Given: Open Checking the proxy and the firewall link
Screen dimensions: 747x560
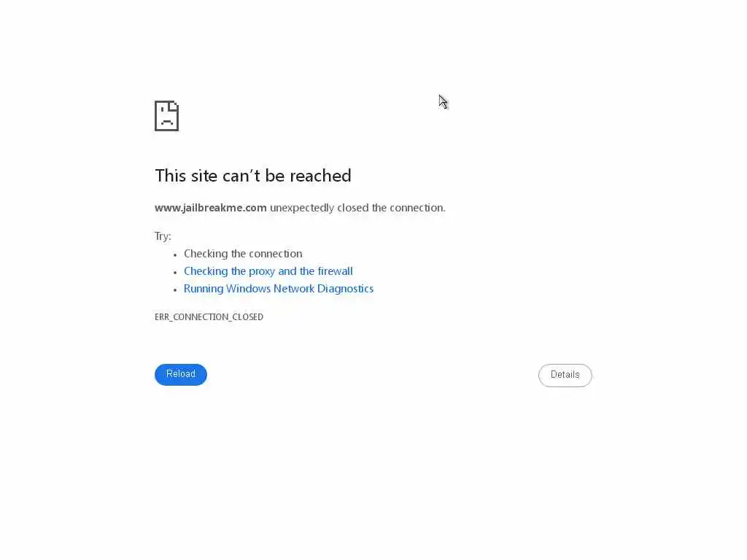Looking at the screenshot, I should pyautogui.click(x=268, y=271).
